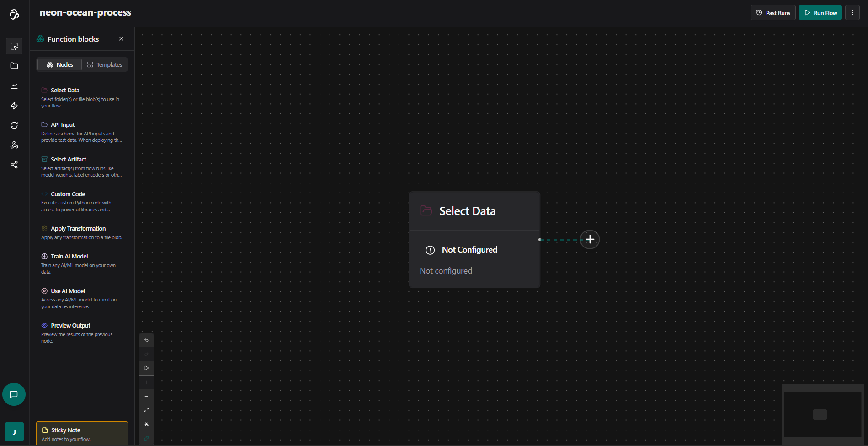Open the line chart icon in sidebar
The height and width of the screenshot is (446, 868).
[14, 86]
